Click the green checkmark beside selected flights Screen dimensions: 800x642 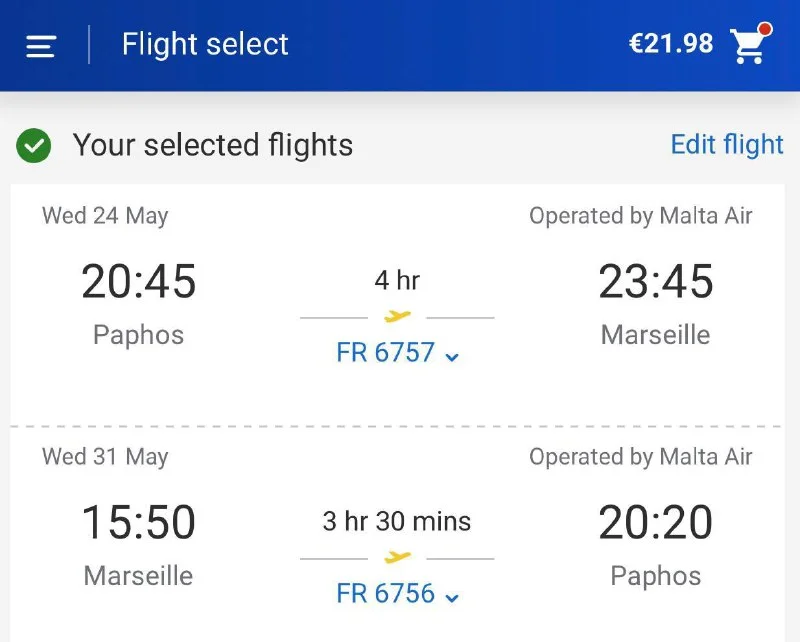pos(33,147)
